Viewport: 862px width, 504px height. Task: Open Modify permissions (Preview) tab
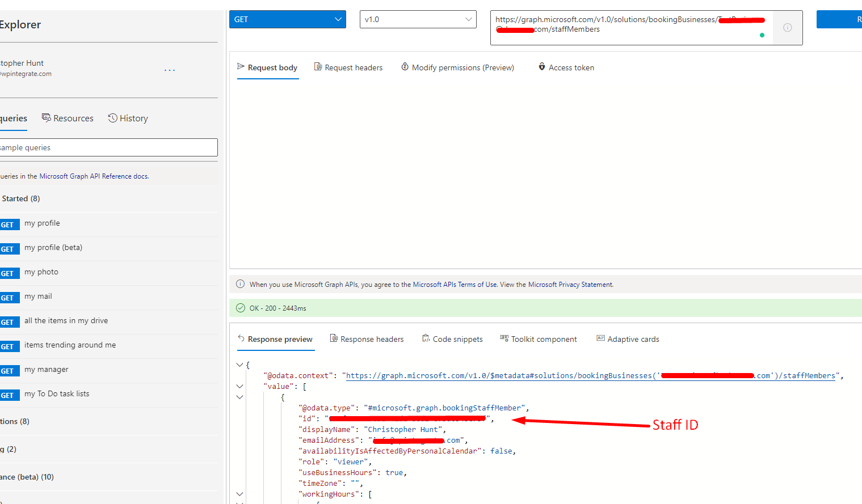click(x=457, y=67)
